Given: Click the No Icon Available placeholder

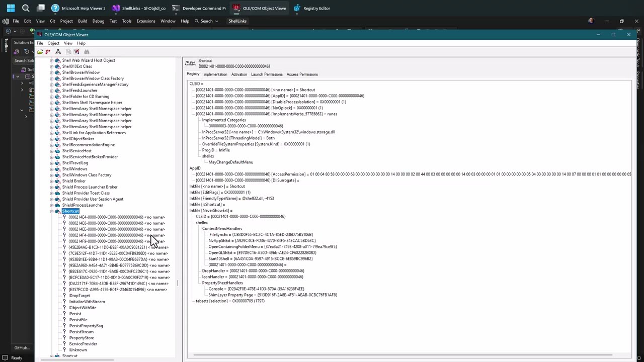Looking at the screenshot, I should (190, 63).
